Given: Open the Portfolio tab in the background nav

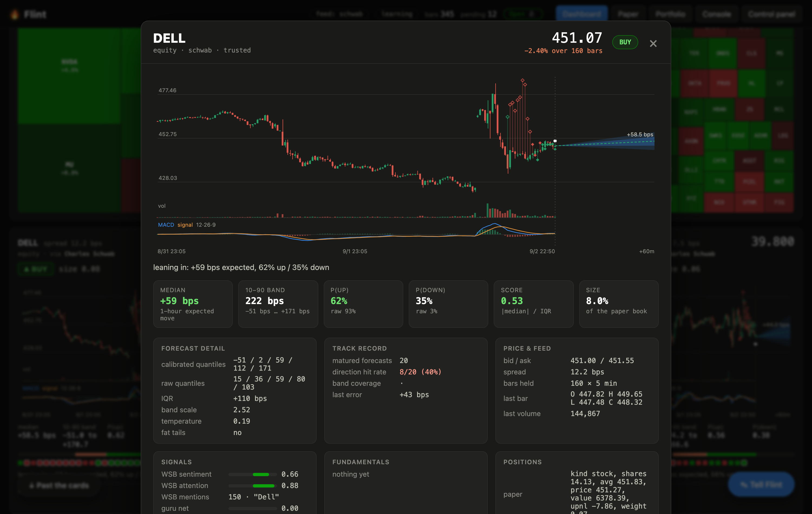Looking at the screenshot, I should point(670,14).
